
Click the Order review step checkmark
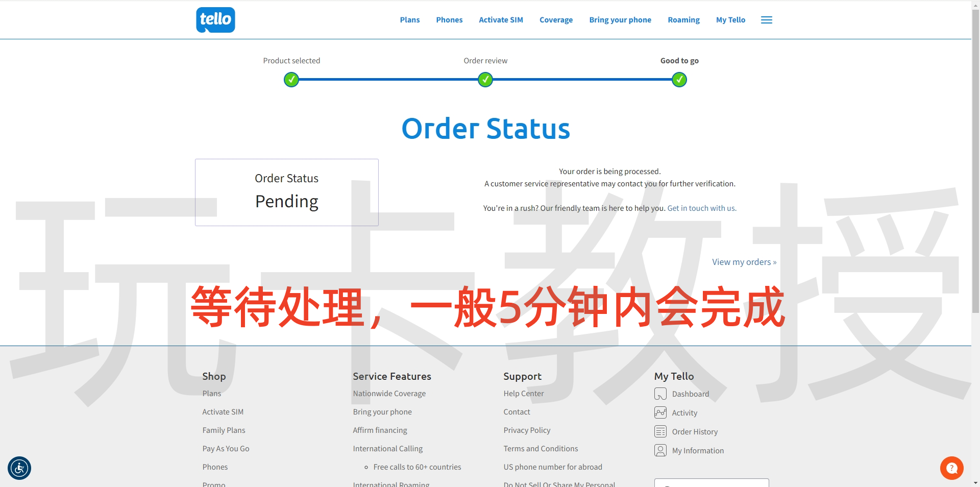point(485,80)
